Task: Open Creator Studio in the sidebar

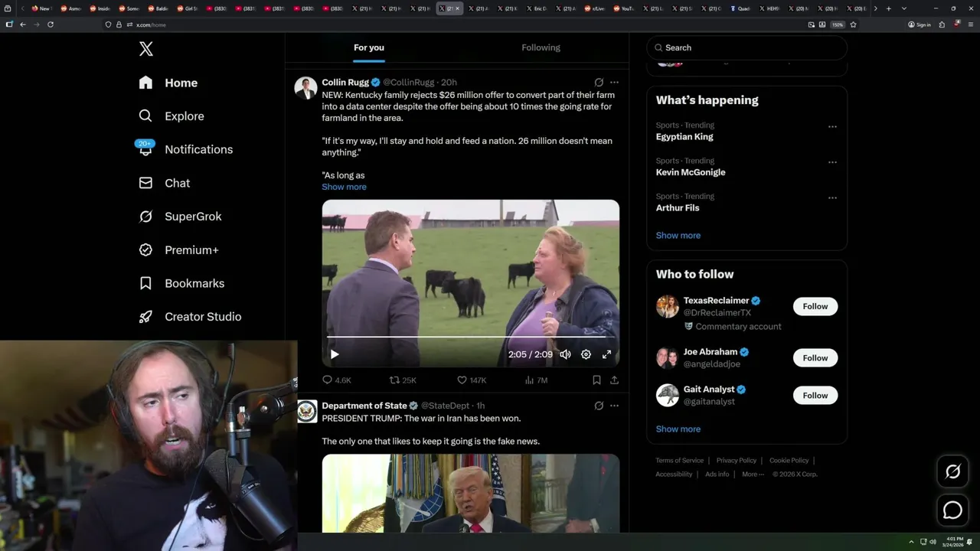Action: click(x=190, y=317)
